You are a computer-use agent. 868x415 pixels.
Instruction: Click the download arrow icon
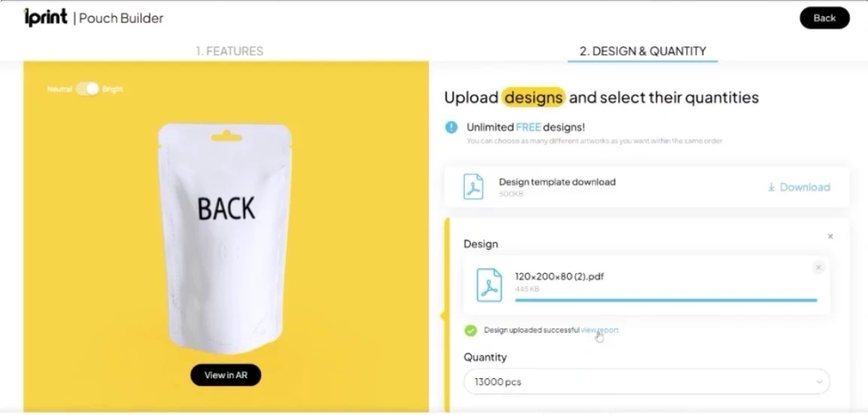(x=770, y=188)
